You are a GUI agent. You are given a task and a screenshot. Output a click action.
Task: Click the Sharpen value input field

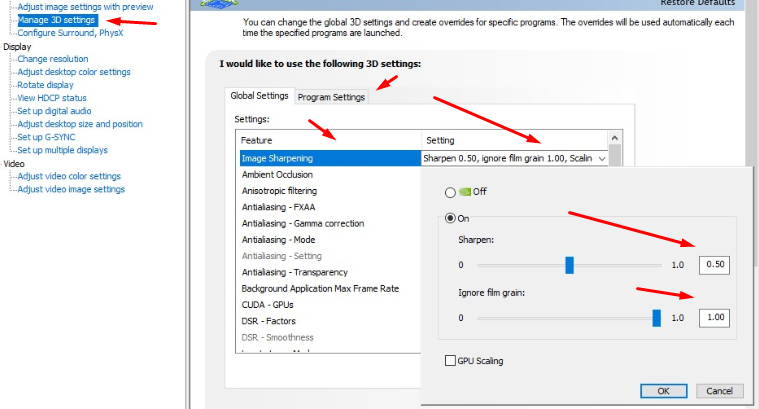714,265
